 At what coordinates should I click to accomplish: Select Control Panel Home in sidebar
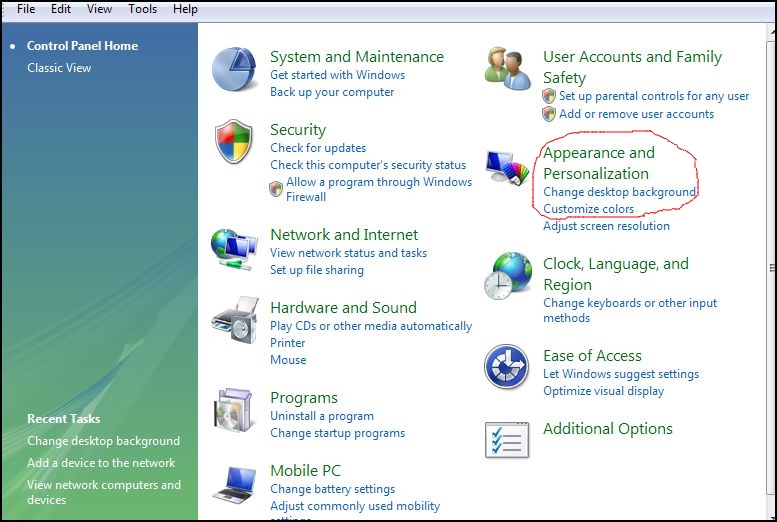point(82,46)
